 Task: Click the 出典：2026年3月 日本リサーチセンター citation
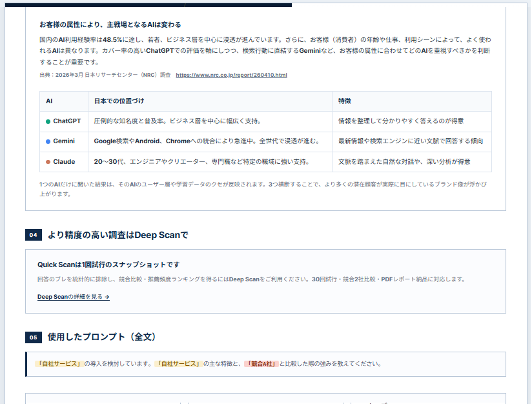tap(105, 75)
